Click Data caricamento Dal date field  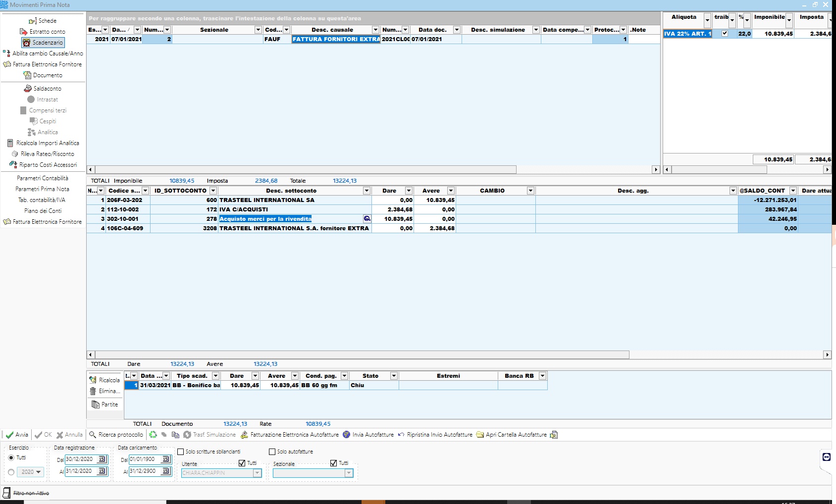(145, 459)
